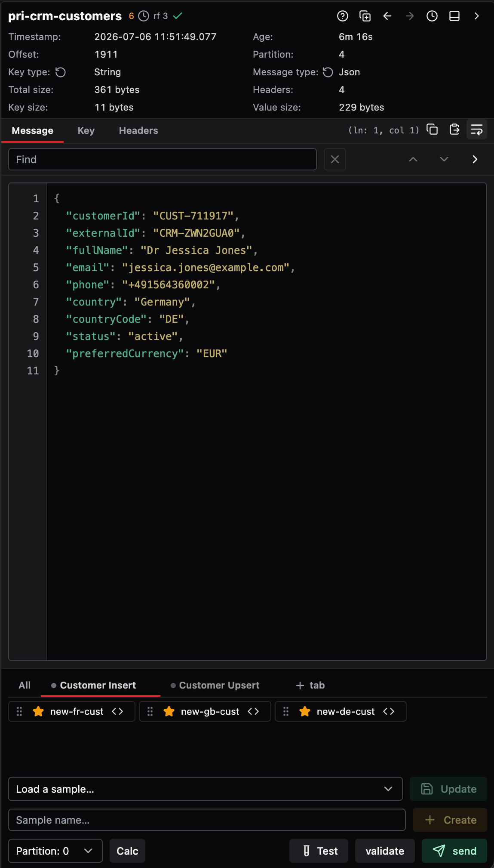Click the validate button
This screenshot has width=494, height=868.
point(385,851)
